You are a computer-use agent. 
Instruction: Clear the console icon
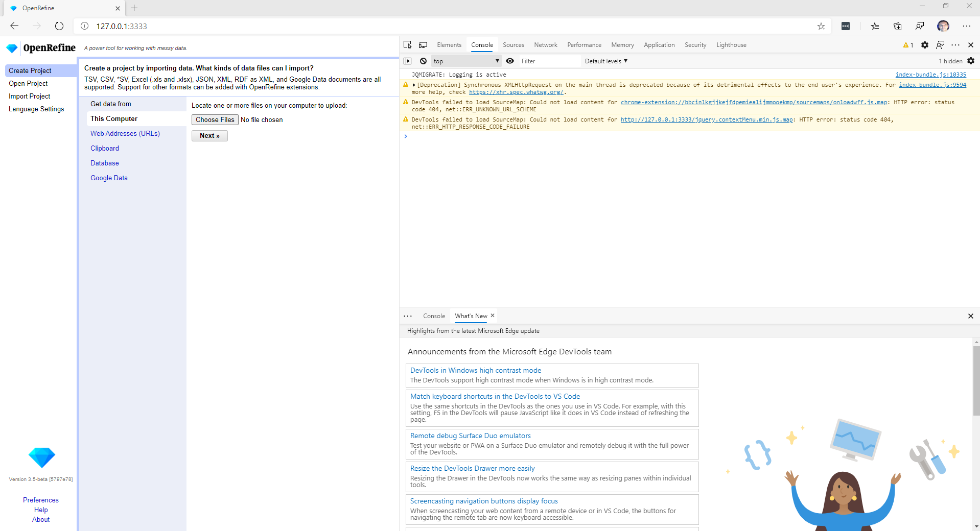[423, 61]
